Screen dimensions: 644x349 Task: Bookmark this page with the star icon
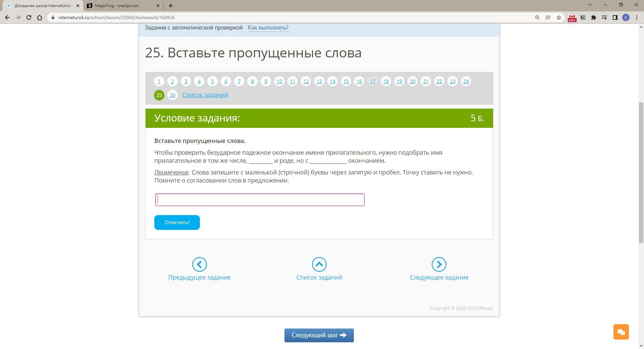559,17
